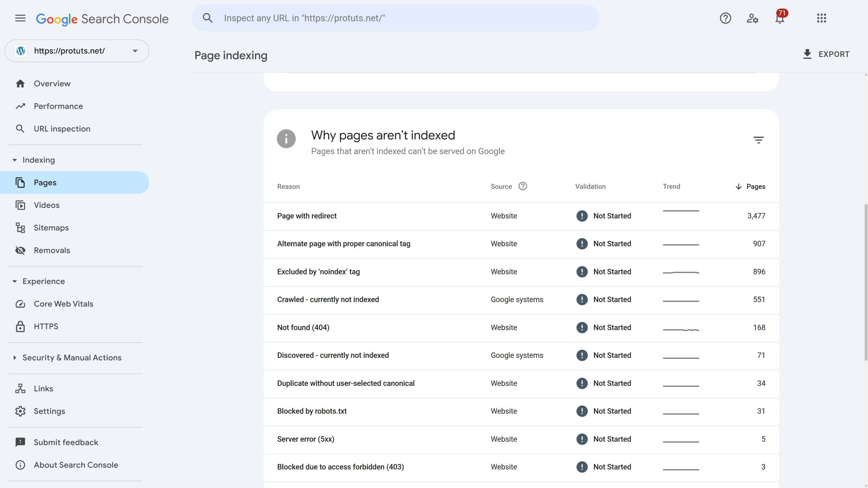
Task: Click the Source column help icon
Action: [x=522, y=186]
